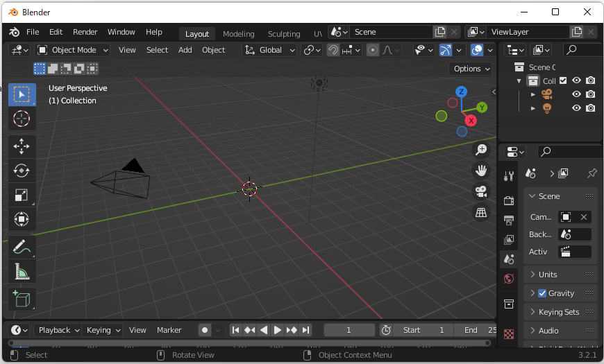Toggle Snap magnet in viewport header

pyautogui.click(x=333, y=50)
